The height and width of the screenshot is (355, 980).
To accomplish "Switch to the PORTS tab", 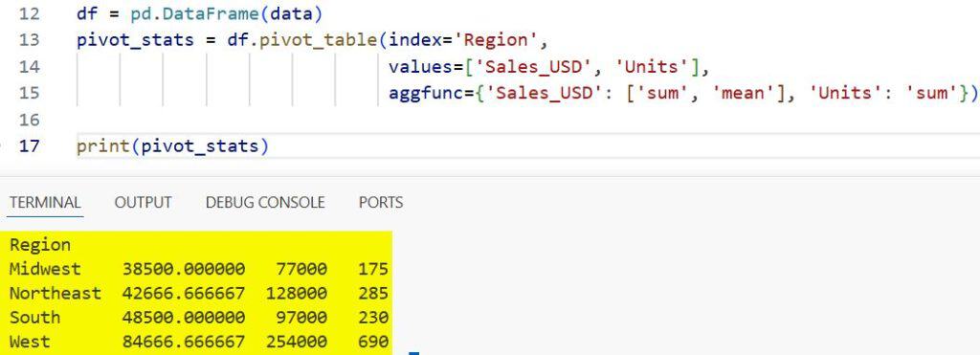I will coord(381,203).
